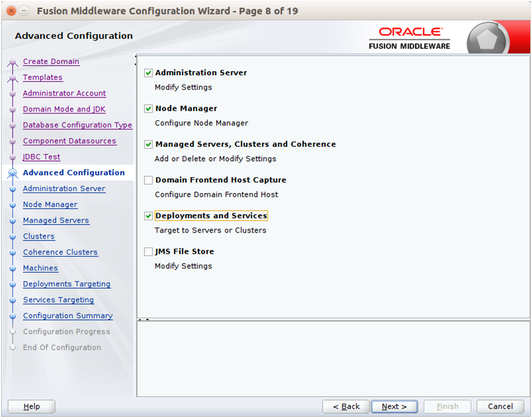Image resolution: width=532 pixels, height=418 pixels.
Task: Open the Node Manager step in sidebar
Action: click(x=50, y=204)
